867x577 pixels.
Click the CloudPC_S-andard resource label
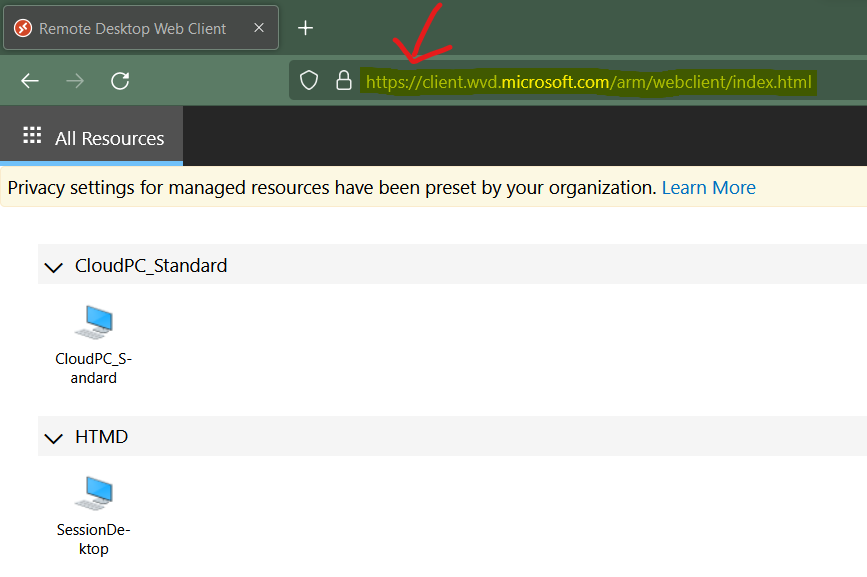point(93,368)
